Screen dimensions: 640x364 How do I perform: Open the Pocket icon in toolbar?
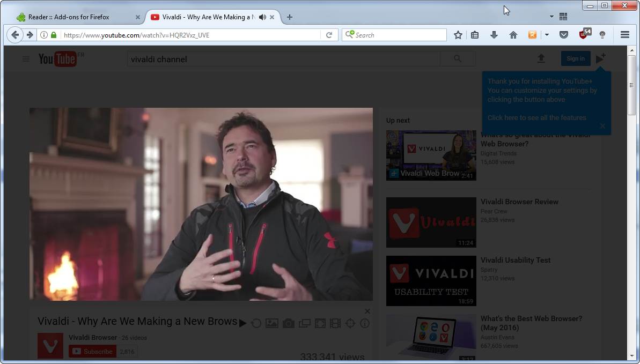pos(564,35)
